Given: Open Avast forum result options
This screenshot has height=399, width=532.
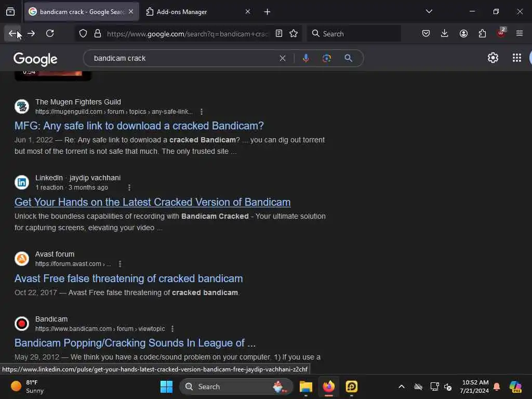Looking at the screenshot, I should tap(120, 263).
